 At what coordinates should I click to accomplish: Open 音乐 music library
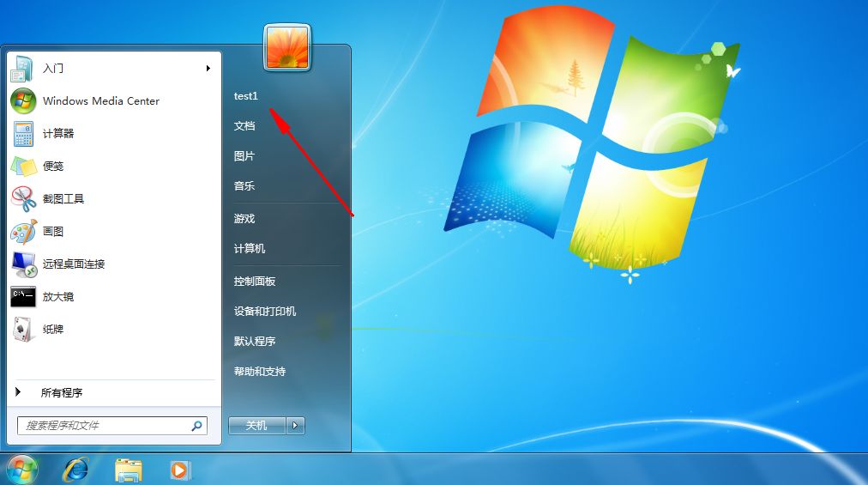click(244, 186)
